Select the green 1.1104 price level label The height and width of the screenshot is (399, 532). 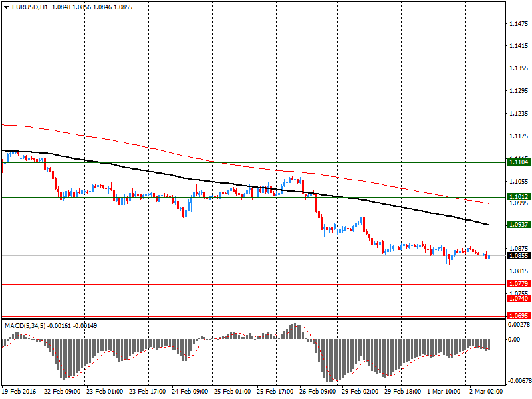point(519,162)
